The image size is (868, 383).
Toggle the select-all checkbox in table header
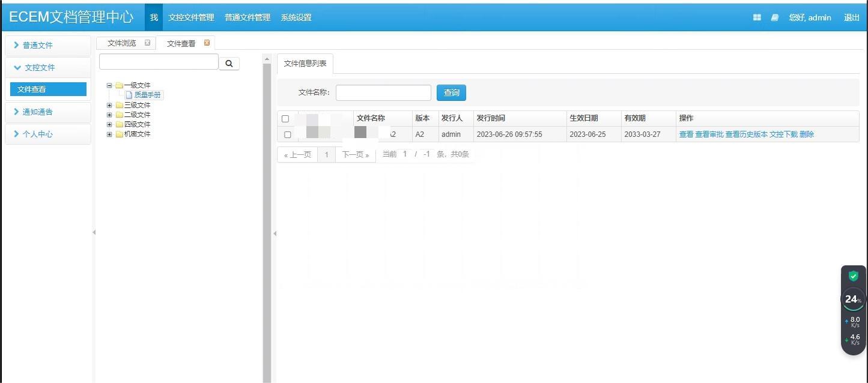click(x=285, y=119)
